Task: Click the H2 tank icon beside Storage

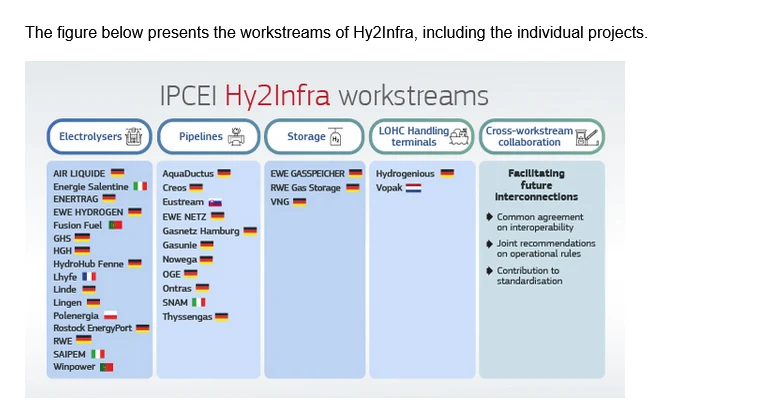Action: click(336, 137)
